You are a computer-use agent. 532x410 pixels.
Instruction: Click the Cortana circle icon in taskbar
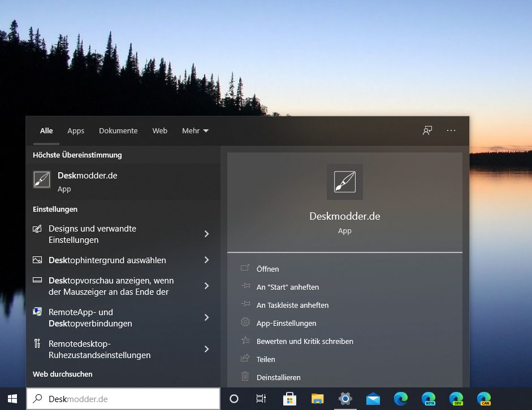234,399
